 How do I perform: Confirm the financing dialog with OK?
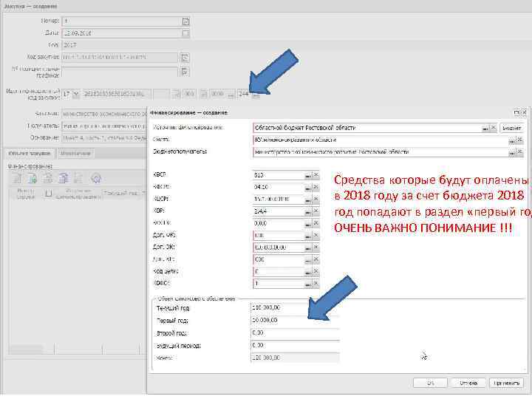(430, 383)
